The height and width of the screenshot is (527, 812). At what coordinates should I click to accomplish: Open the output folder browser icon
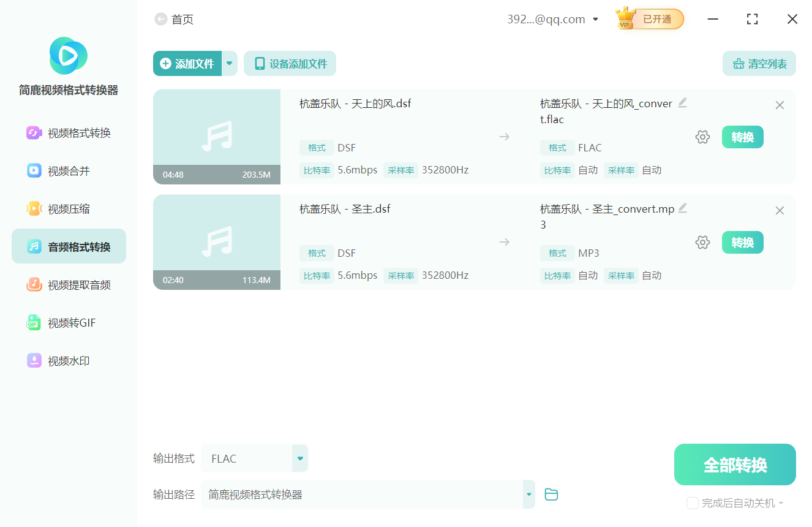551,494
